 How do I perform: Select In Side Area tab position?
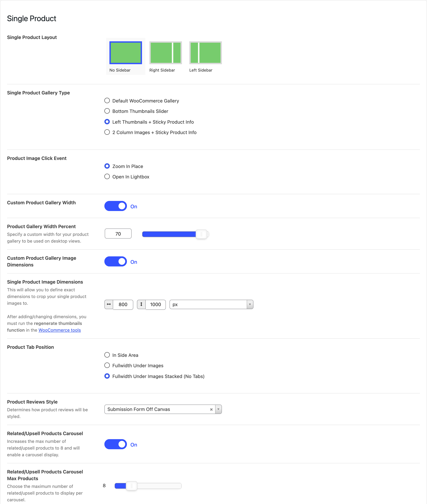pyautogui.click(x=107, y=355)
